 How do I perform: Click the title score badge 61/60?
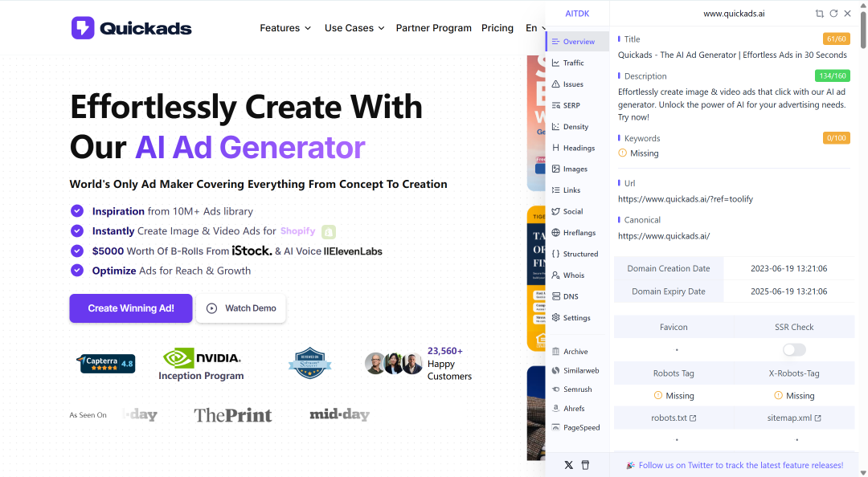point(836,39)
